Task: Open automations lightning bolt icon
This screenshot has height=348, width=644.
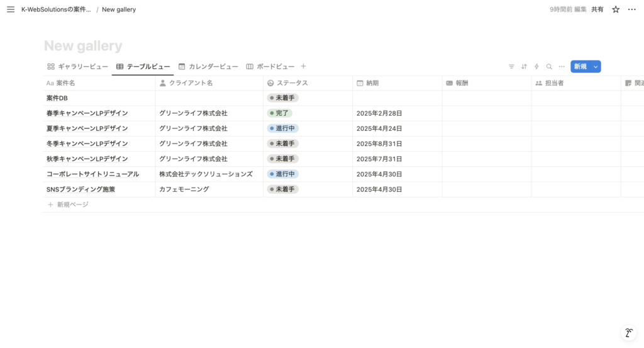Action: point(536,67)
